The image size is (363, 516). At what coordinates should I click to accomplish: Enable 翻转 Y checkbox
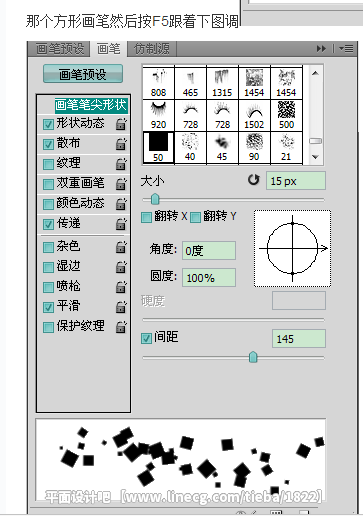tap(195, 217)
